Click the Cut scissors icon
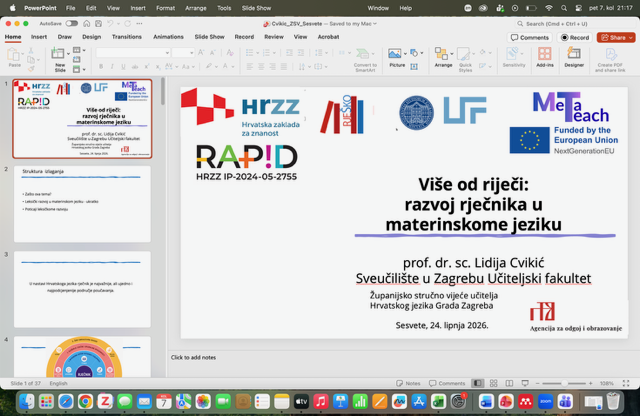 (x=31, y=51)
